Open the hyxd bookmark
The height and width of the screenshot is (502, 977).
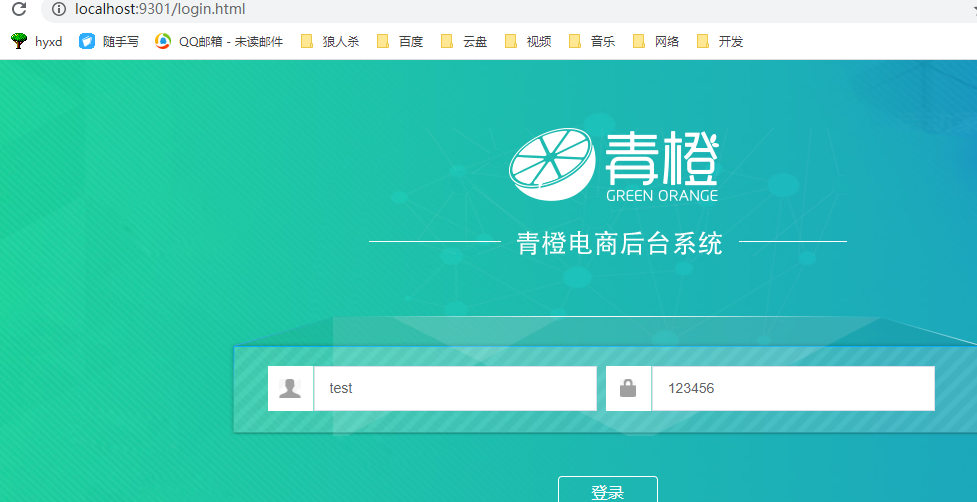37,42
